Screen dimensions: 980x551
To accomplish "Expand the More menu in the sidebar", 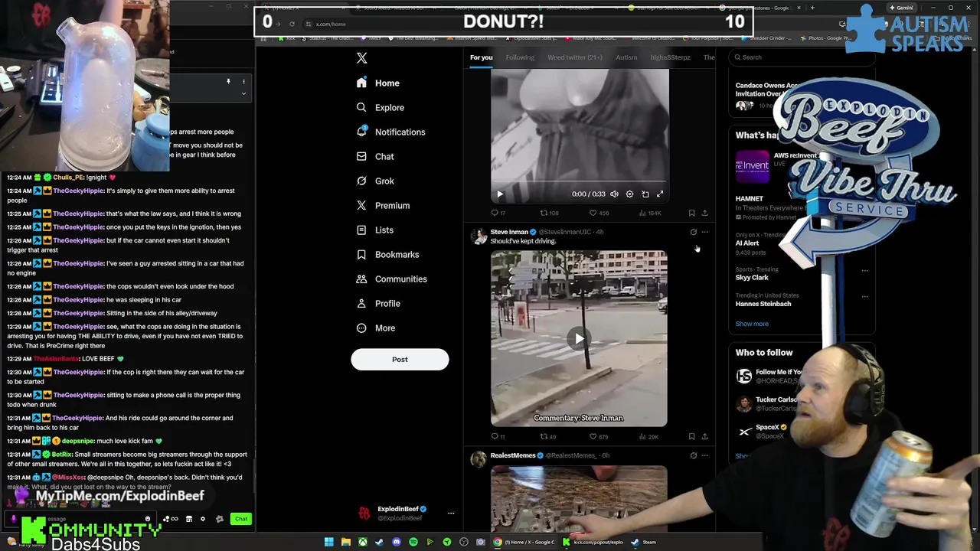I will pyautogui.click(x=376, y=328).
